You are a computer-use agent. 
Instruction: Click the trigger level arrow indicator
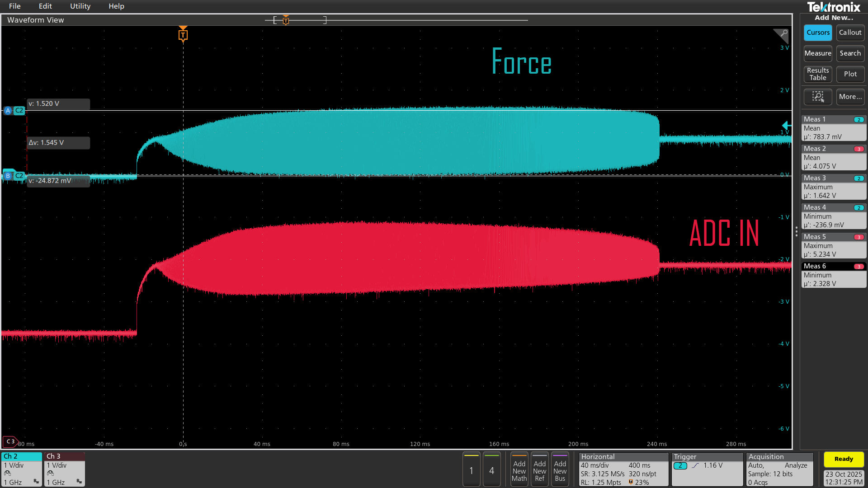(787, 126)
